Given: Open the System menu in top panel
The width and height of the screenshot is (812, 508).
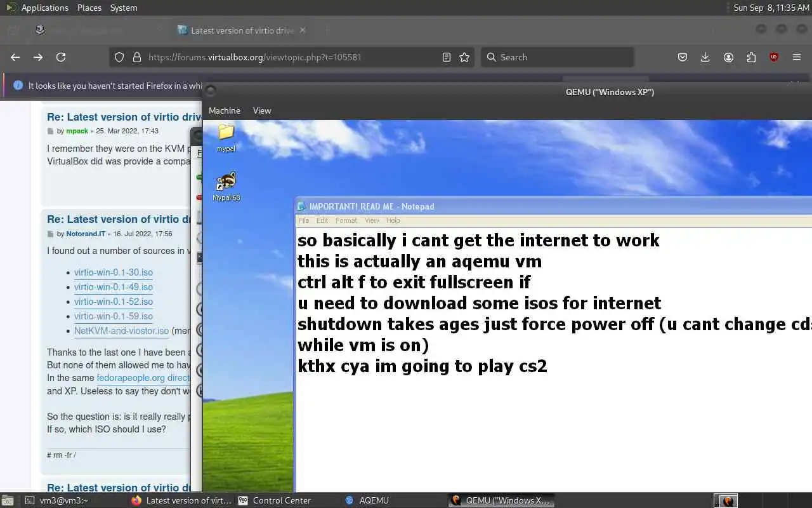Looking at the screenshot, I should (x=124, y=8).
